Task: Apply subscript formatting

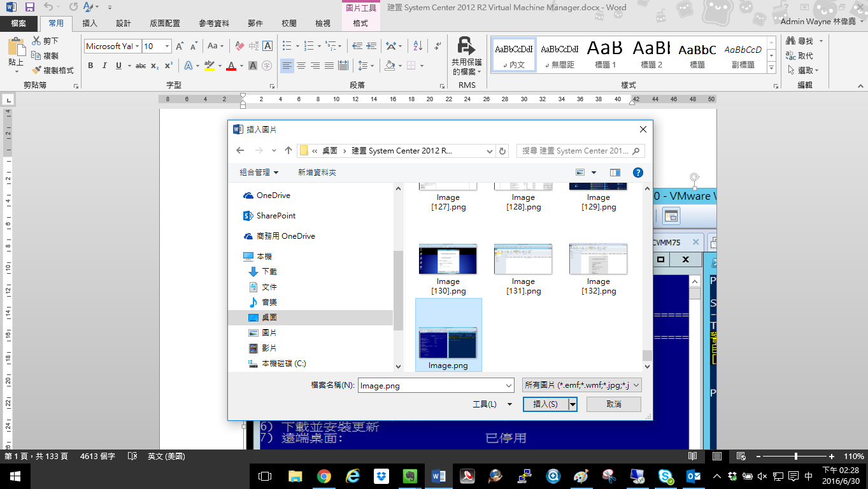Action: click(156, 66)
